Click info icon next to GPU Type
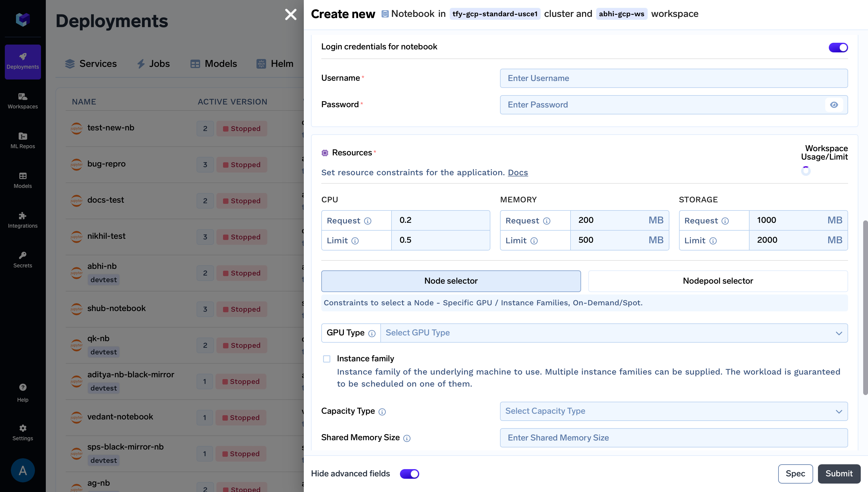 [372, 334]
